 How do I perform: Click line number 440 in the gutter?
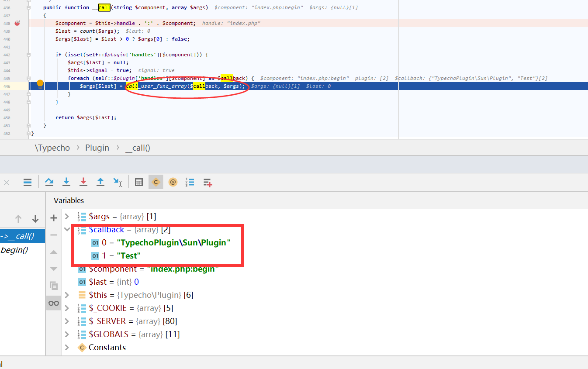[x=7, y=39]
